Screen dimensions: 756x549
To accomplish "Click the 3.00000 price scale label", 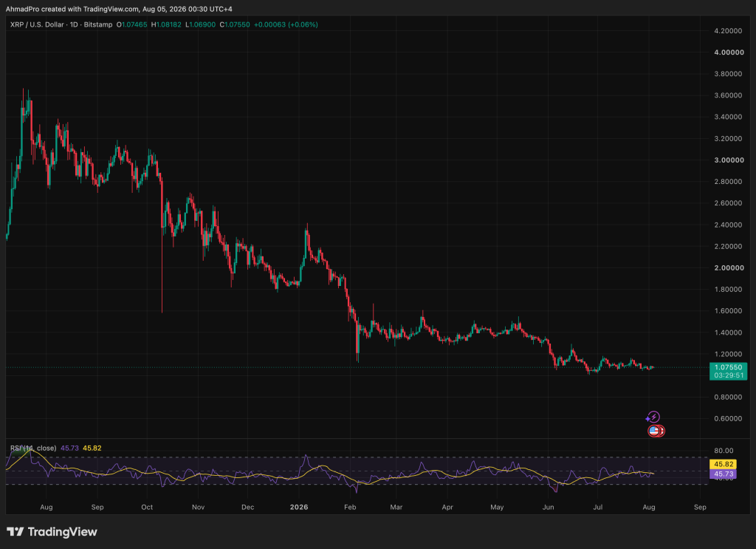I will pyautogui.click(x=729, y=160).
